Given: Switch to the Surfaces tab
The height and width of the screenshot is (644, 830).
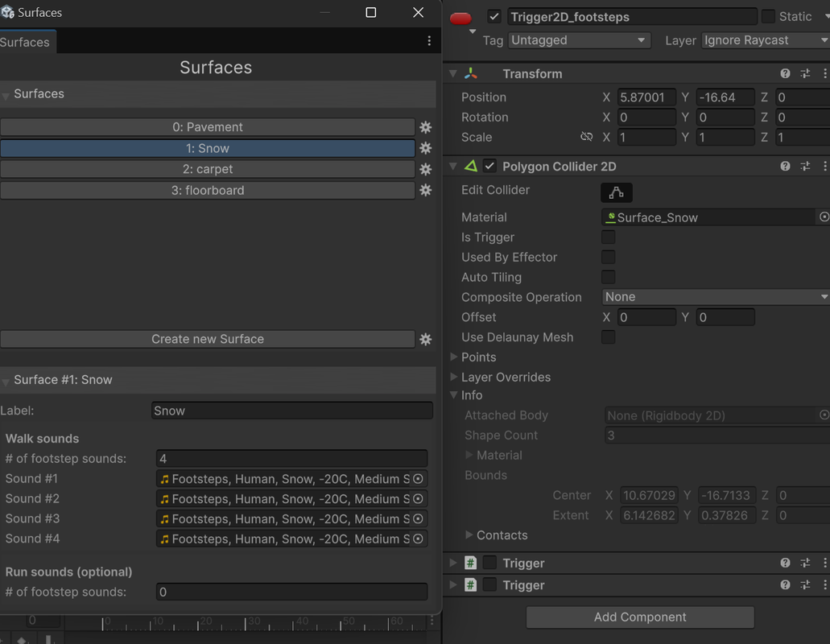Looking at the screenshot, I should 25,42.
